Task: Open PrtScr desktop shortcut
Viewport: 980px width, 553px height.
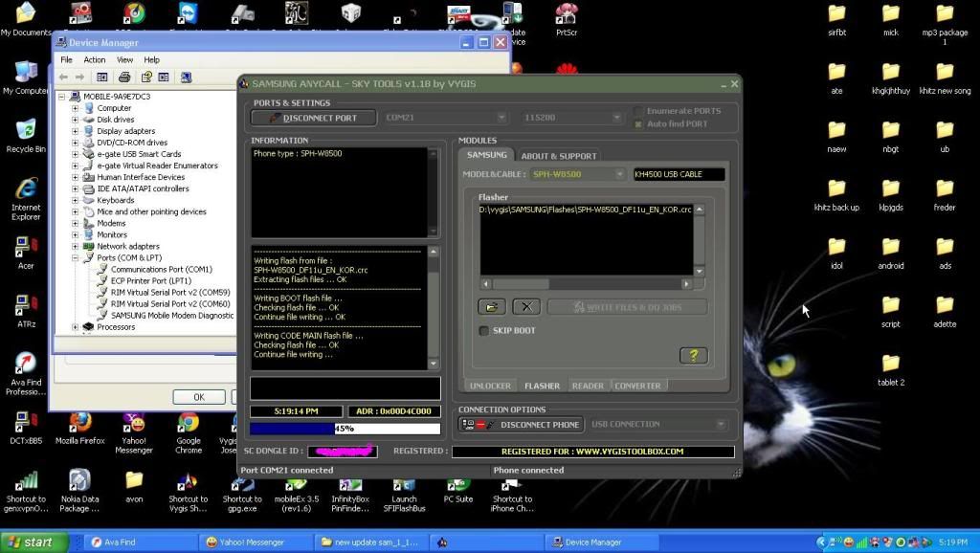Action: point(567,20)
